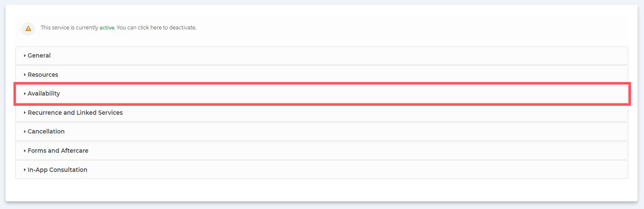Open the Cancellation settings heading
Screen dimensions: 644x209
[46, 132]
